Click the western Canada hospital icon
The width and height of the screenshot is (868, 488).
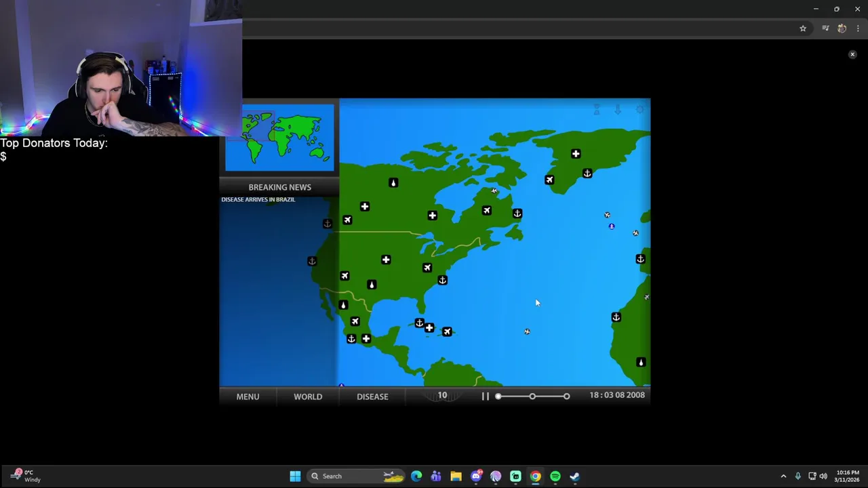pyautogui.click(x=365, y=206)
